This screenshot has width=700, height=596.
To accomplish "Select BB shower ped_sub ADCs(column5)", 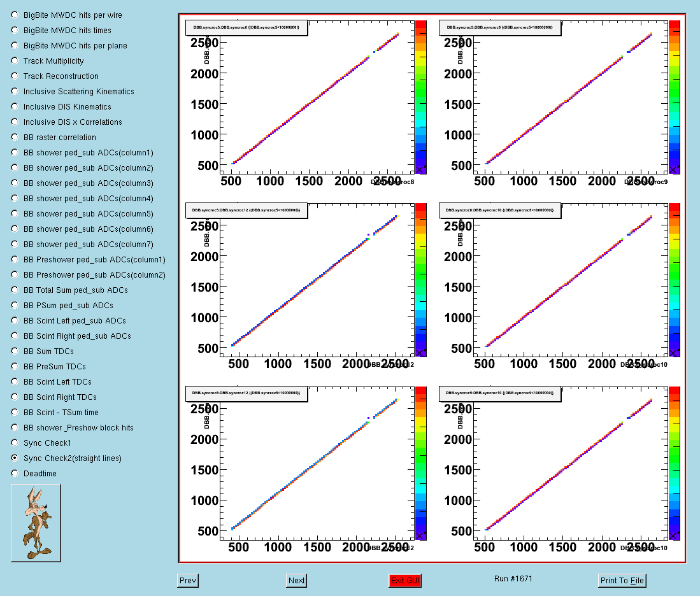I will [x=15, y=213].
